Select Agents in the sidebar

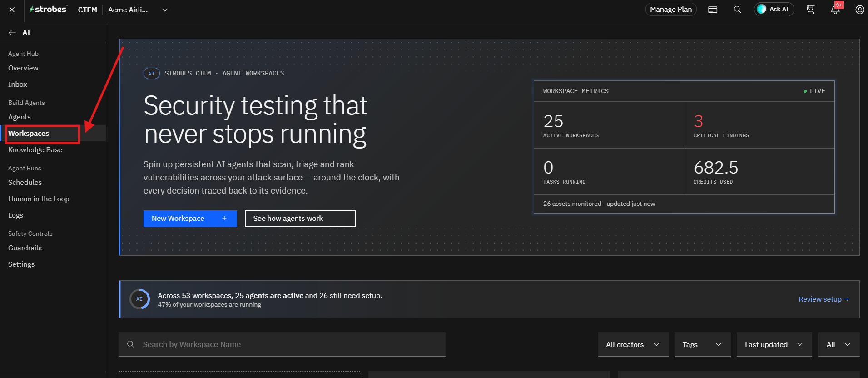[x=20, y=117]
